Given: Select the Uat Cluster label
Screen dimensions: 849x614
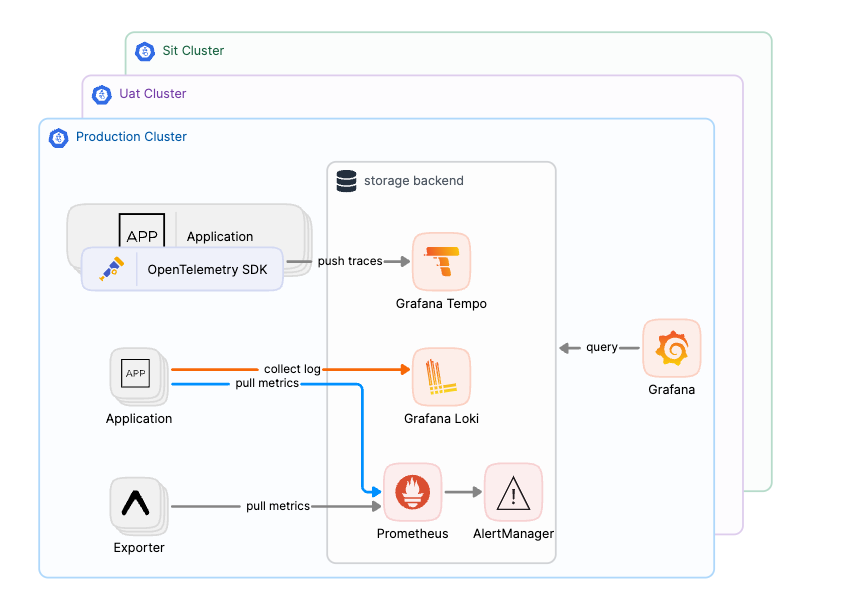Looking at the screenshot, I should 153,94.
